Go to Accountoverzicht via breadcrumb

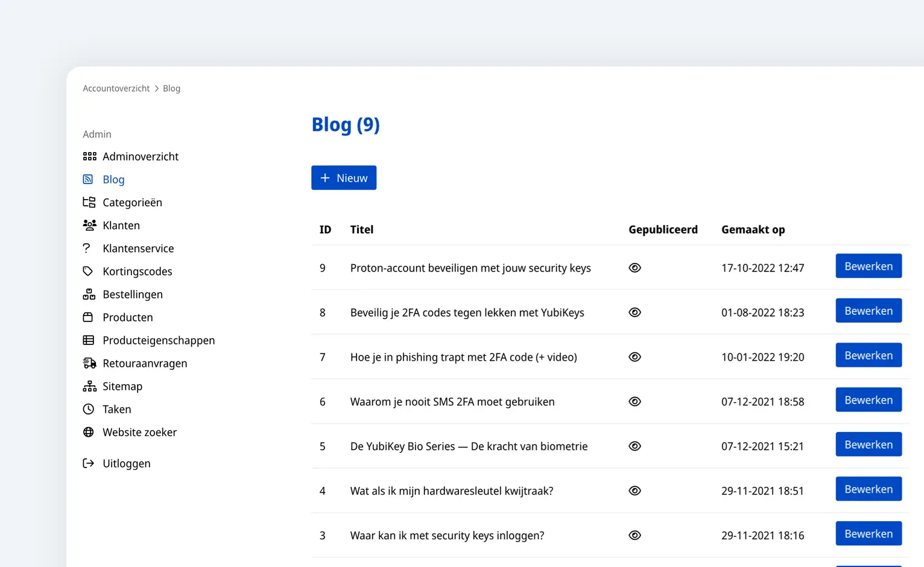(x=116, y=89)
